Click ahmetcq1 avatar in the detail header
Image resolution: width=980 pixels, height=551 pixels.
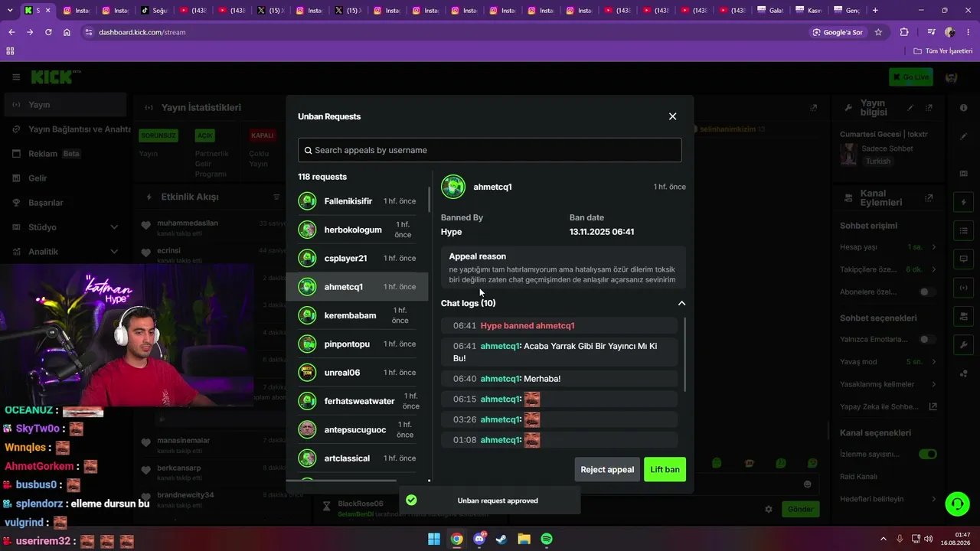pyautogui.click(x=453, y=187)
